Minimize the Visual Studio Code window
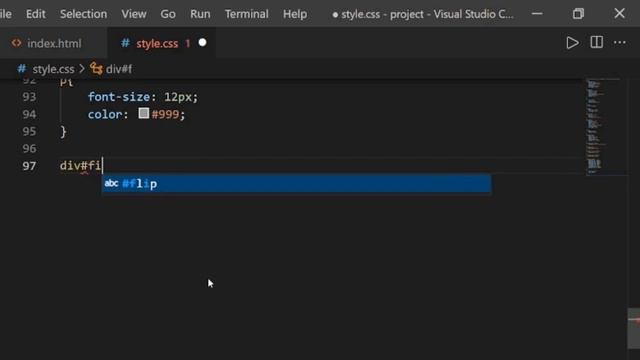This screenshot has height=360, width=640. coord(537,13)
